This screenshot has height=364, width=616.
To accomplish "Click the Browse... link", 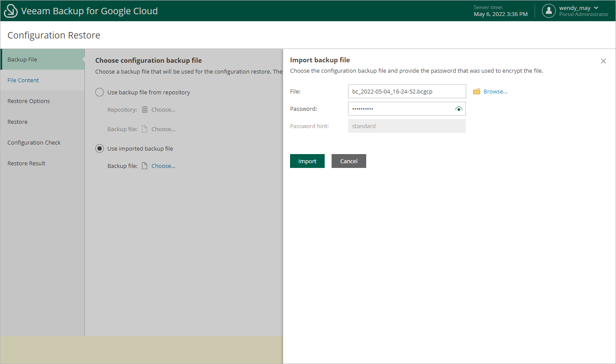I will pyautogui.click(x=495, y=92).
